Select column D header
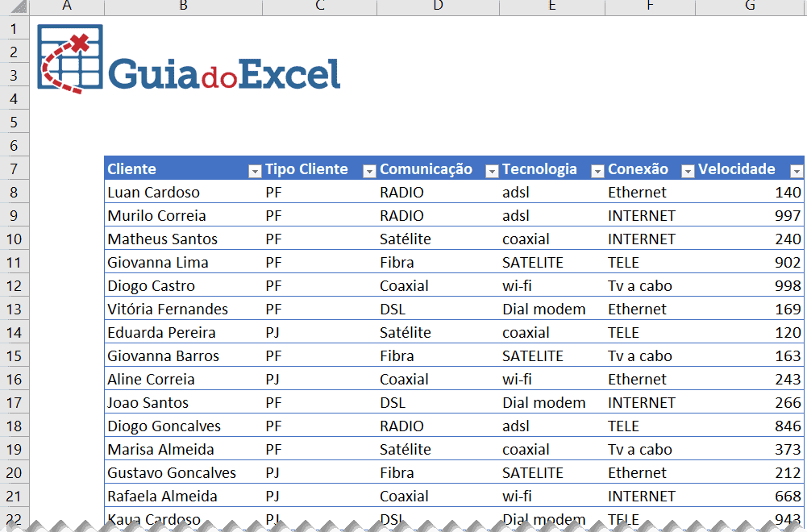Screen dimensions: 807x532 438,6
